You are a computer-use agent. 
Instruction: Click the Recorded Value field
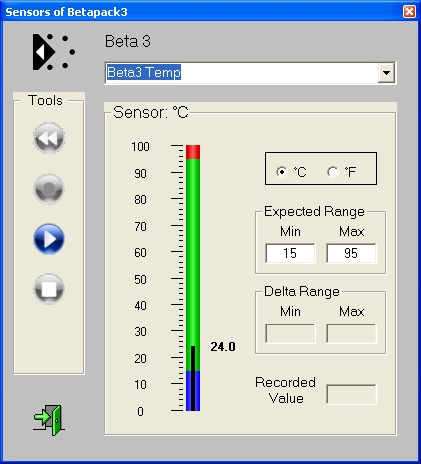point(351,394)
